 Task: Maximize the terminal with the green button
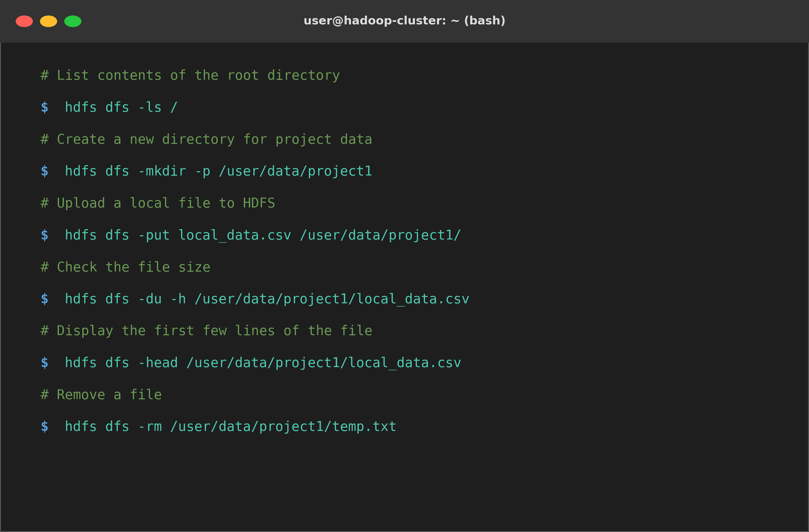[73, 21]
